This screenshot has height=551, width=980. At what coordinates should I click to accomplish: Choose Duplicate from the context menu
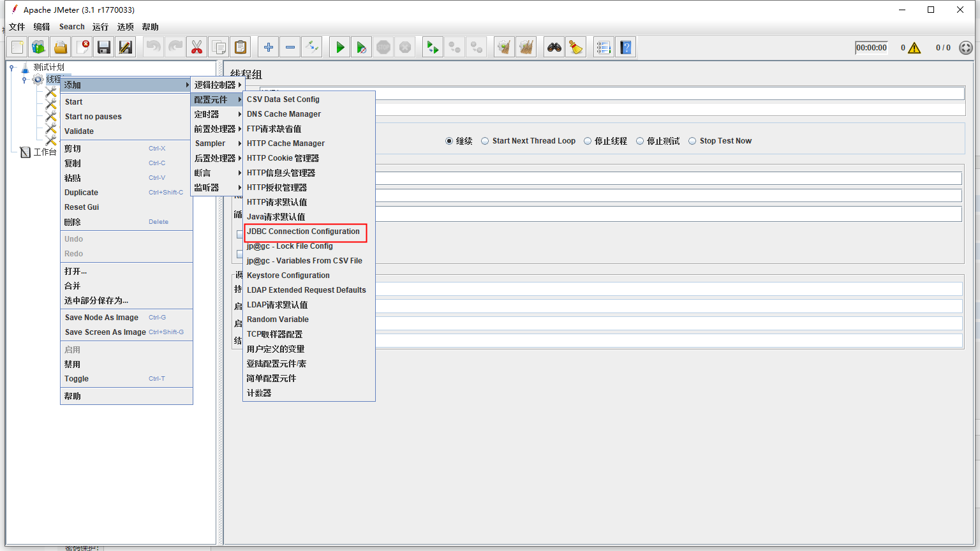click(126, 193)
